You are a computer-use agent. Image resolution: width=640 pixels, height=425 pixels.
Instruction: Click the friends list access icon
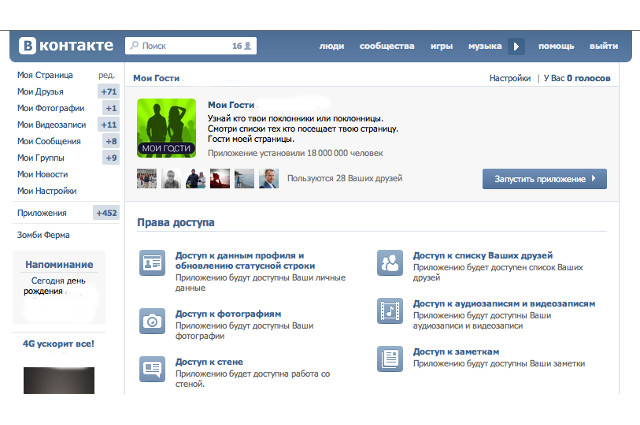[x=390, y=263]
